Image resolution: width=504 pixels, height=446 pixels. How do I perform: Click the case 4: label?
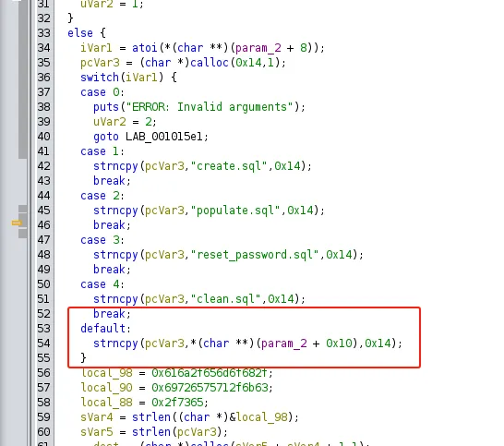pos(102,284)
